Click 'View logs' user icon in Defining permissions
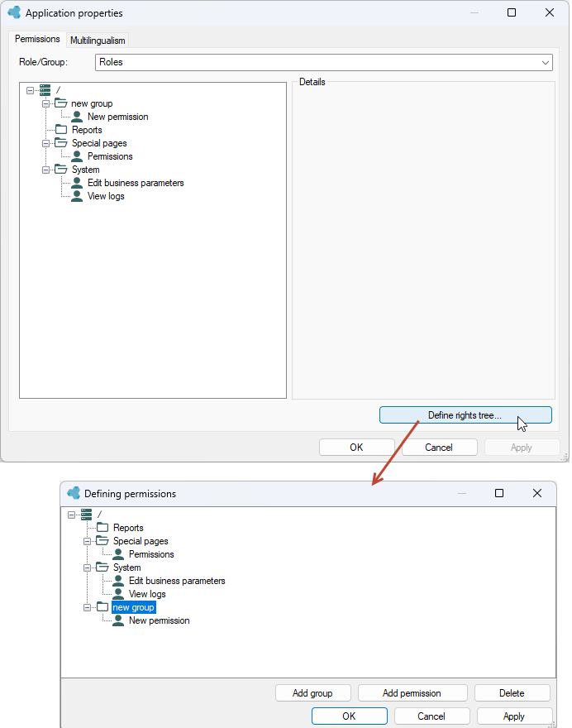Viewport: 572px width, 728px height. (118, 594)
